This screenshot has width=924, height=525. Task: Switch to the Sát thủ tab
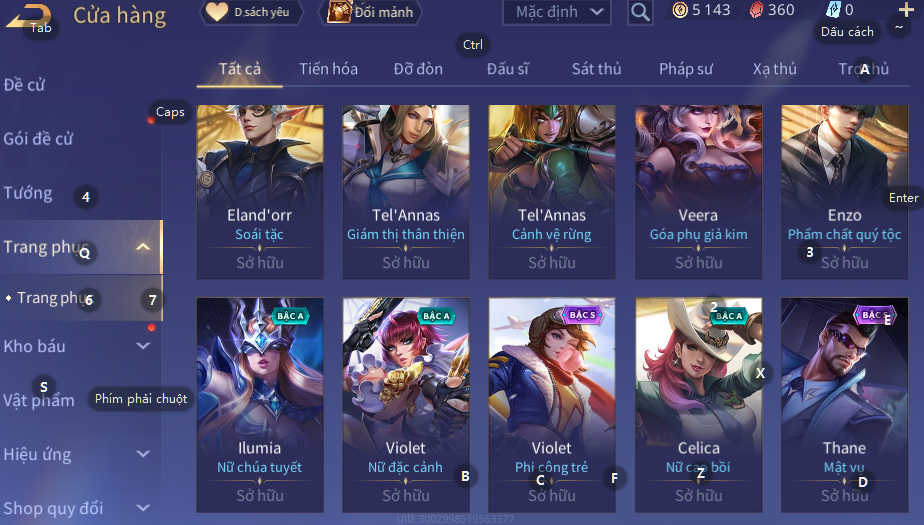[x=596, y=69]
